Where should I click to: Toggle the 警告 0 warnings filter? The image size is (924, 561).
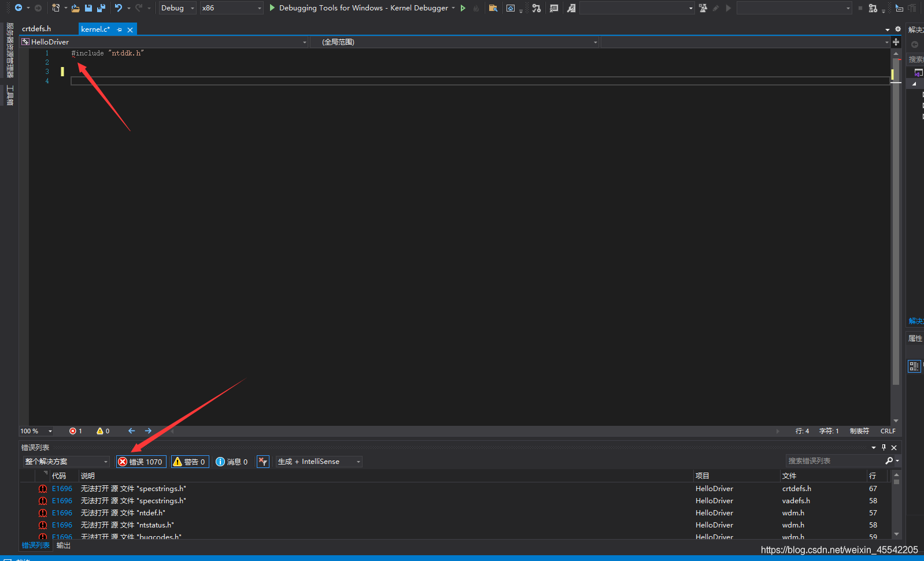(x=190, y=462)
